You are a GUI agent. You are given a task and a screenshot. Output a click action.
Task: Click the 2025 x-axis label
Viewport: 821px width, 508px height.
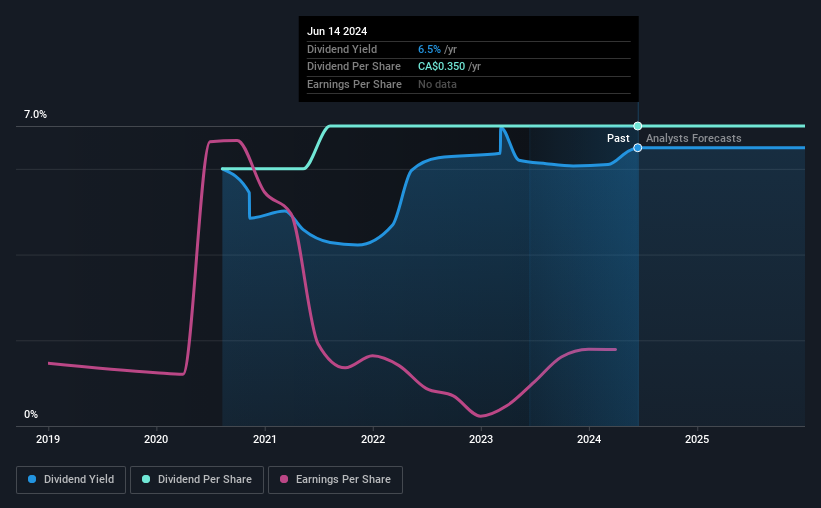point(697,439)
